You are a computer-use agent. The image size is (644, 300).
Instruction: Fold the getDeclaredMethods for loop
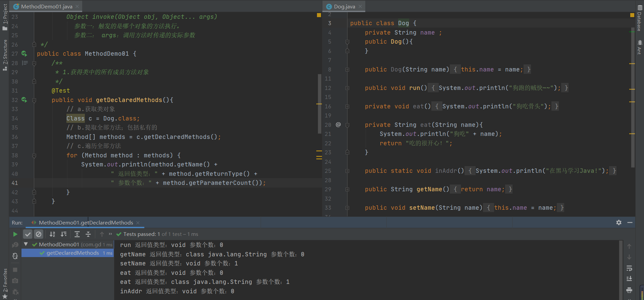[34, 156]
